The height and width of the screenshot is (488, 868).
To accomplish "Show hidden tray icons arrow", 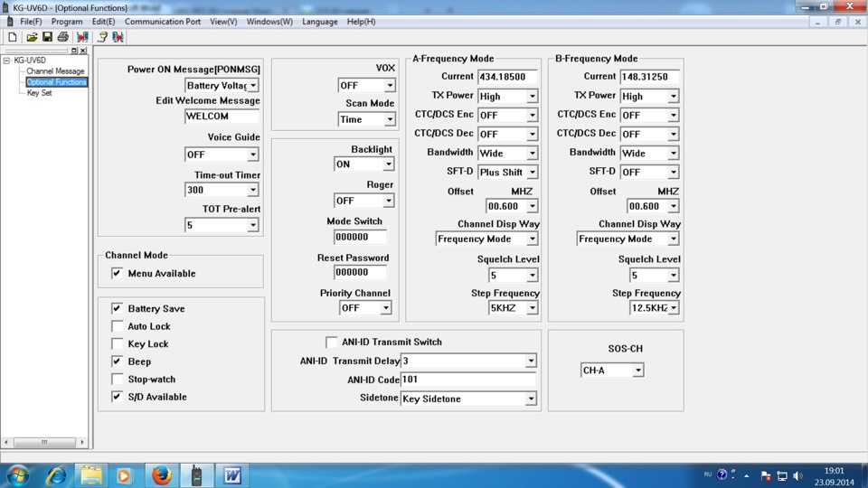I will pos(747,475).
